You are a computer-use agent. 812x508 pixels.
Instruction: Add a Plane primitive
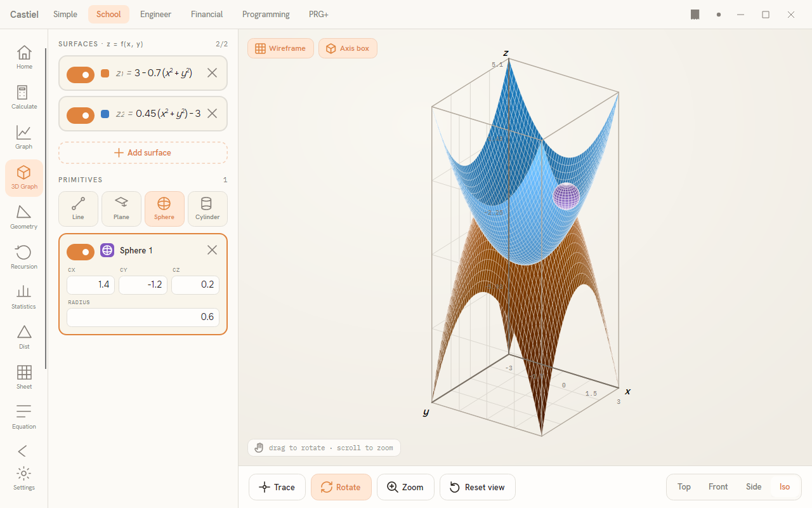tap(121, 209)
